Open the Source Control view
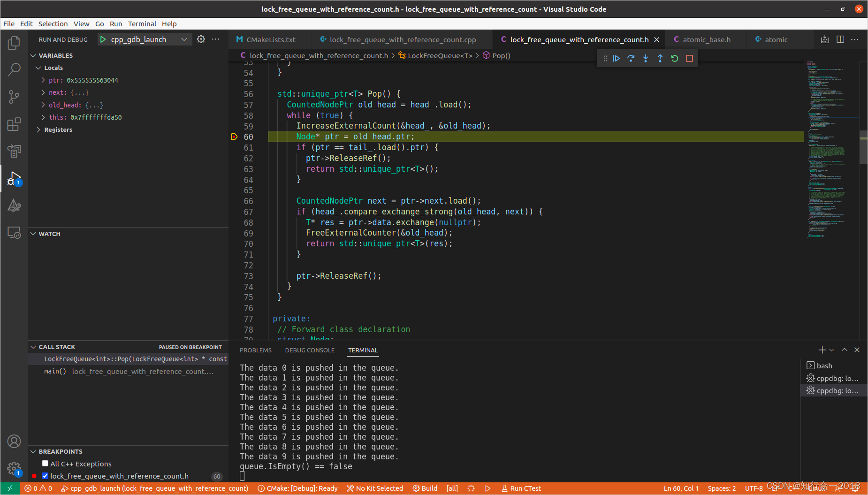868x495 pixels. pos(14,97)
